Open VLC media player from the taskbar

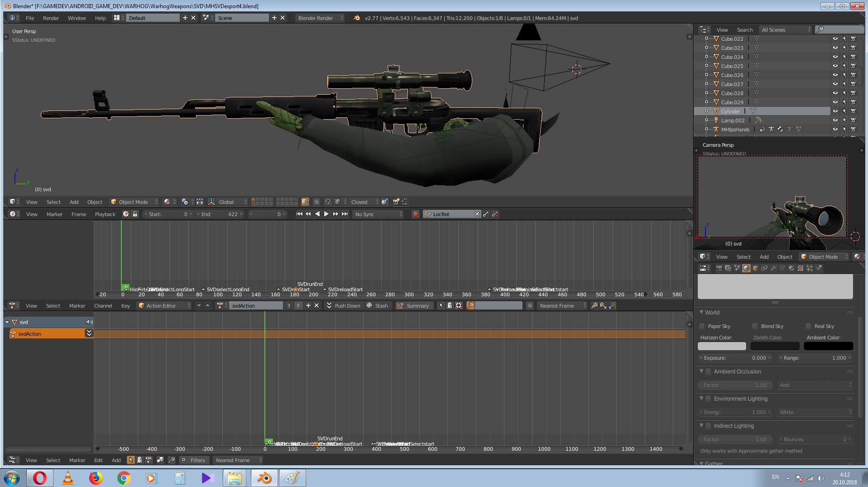point(68,478)
